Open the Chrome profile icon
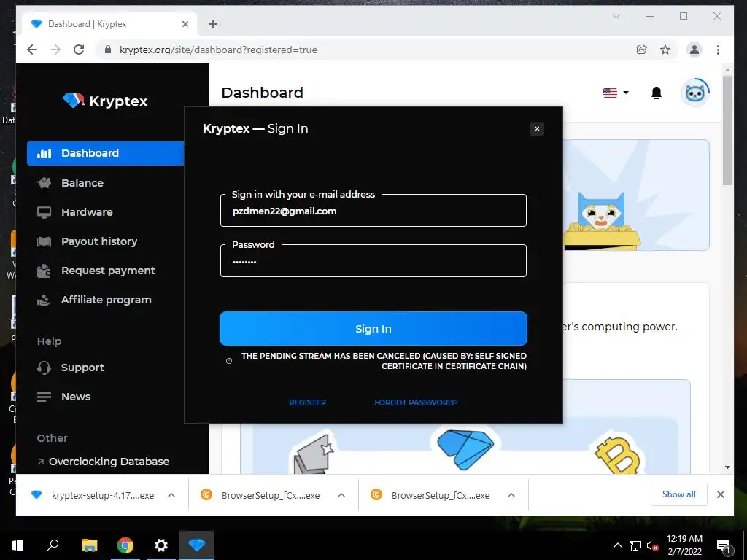Viewport: 747px width, 560px height. tap(694, 50)
